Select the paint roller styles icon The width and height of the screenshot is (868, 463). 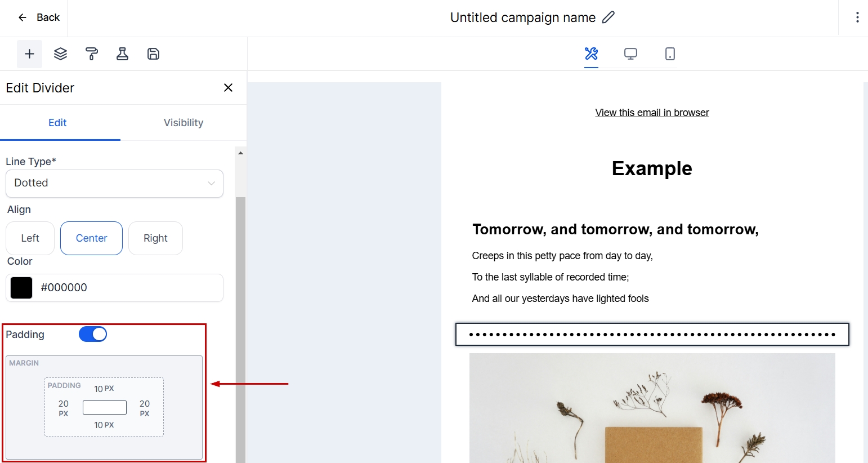pos(91,54)
